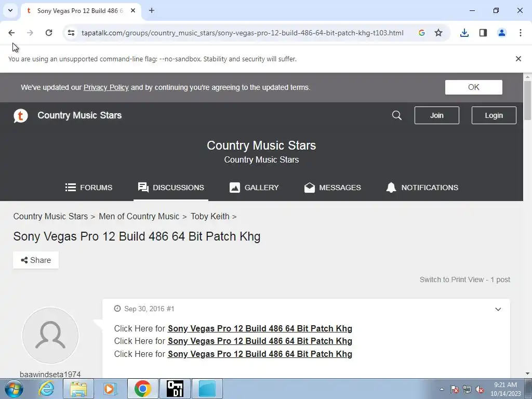Screen dimensions: 532x399
Task: Toggle Chrome side panel icon
Action: pos(483,33)
